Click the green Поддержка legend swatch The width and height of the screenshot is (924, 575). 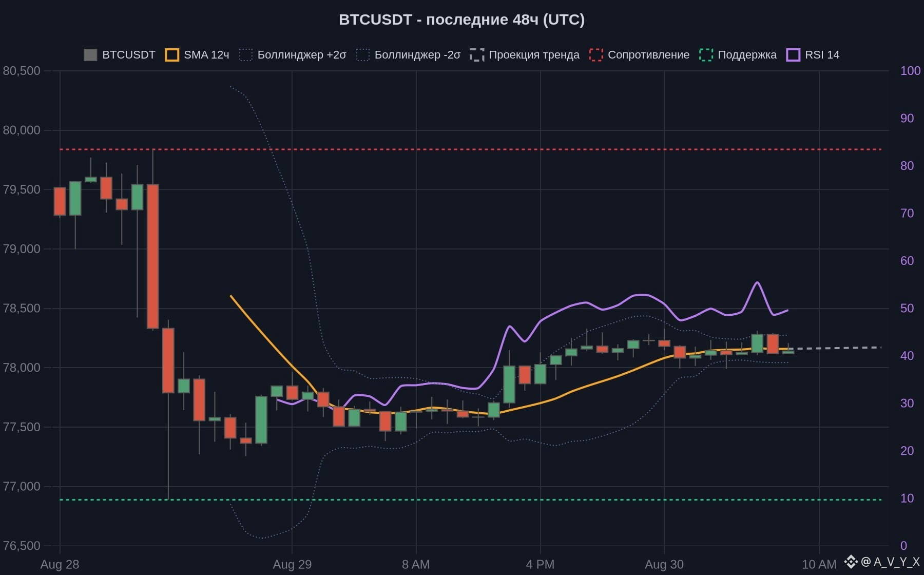click(706, 55)
